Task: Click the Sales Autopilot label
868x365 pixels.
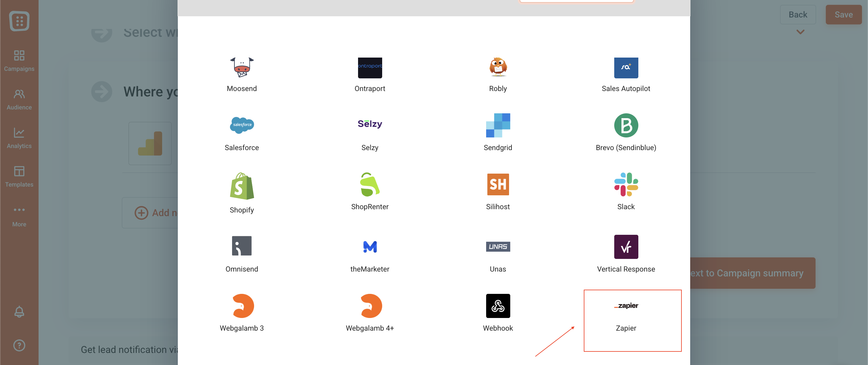Action: (626, 88)
